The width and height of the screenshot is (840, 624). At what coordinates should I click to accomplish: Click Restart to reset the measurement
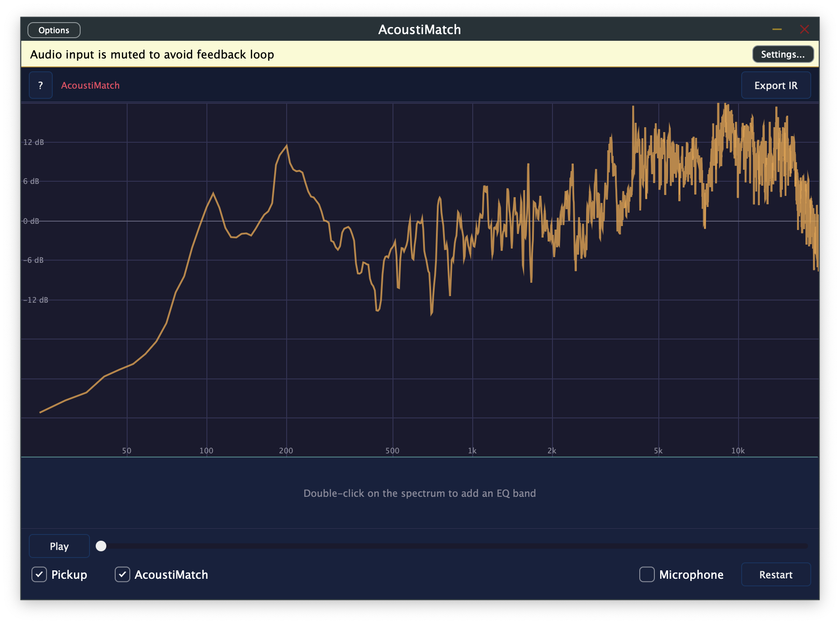point(776,574)
